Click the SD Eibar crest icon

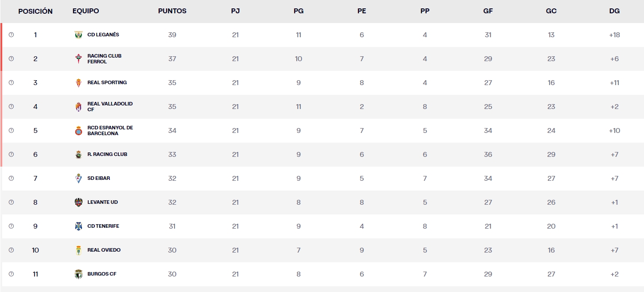(x=78, y=179)
